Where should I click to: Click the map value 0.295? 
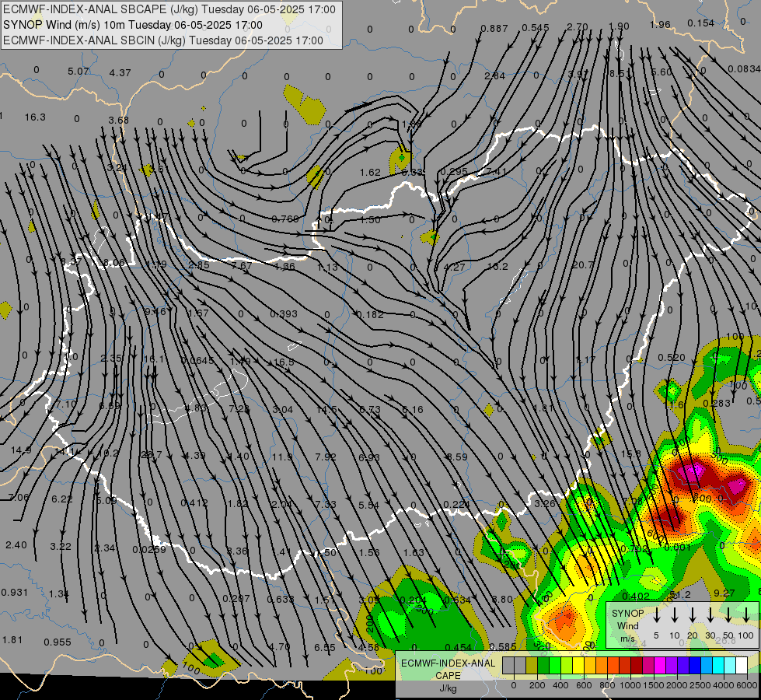click(454, 171)
